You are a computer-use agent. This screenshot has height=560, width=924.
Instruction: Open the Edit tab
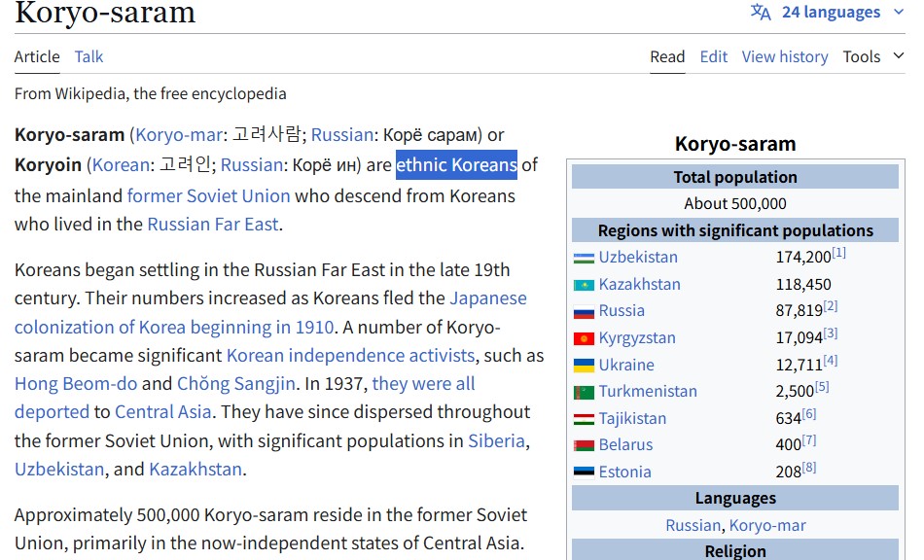click(x=714, y=56)
